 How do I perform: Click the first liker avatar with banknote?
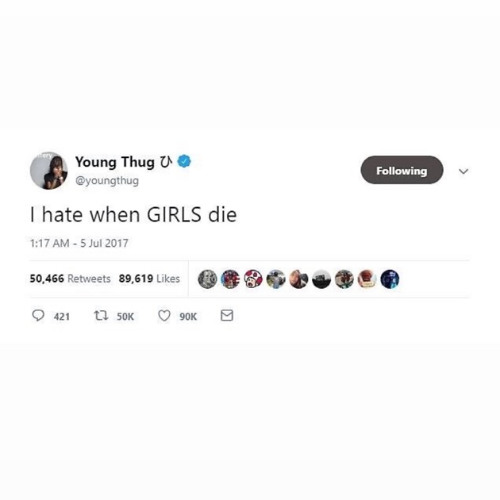(207, 279)
